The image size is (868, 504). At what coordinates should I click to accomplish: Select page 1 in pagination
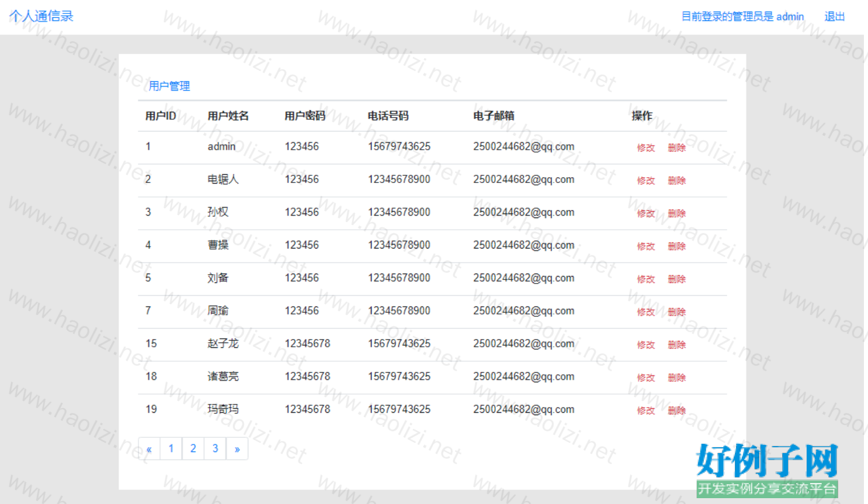171,449
